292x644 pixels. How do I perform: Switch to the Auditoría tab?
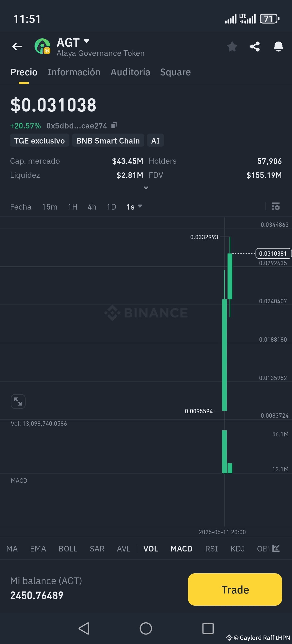point(130,72)
